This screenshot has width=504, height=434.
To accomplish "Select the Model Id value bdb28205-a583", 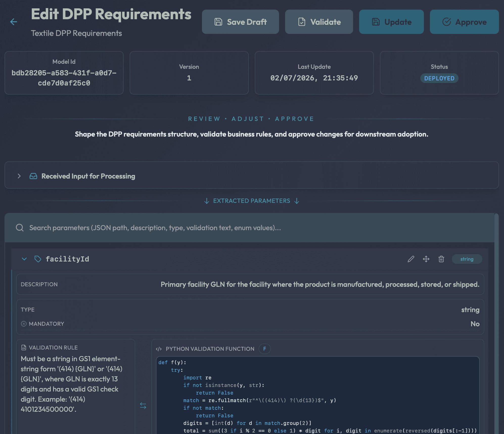I will [64, 78].
